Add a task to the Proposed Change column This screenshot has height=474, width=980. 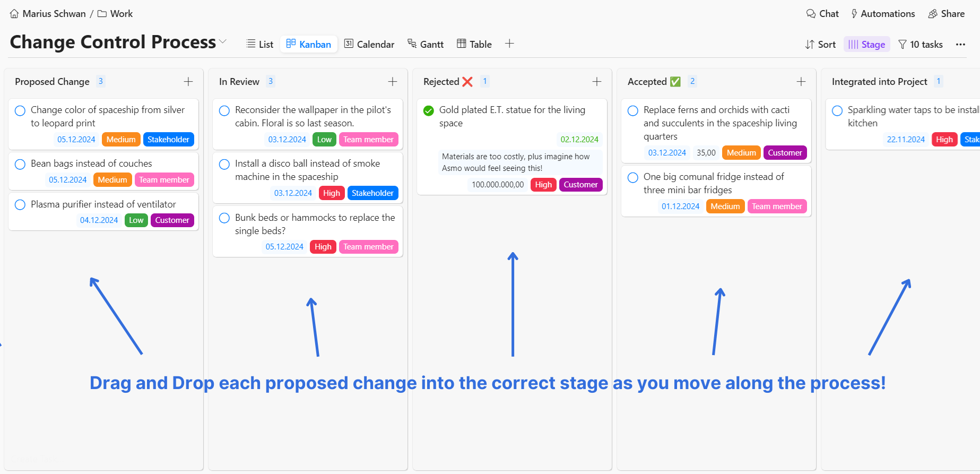(x=188, y=82)
